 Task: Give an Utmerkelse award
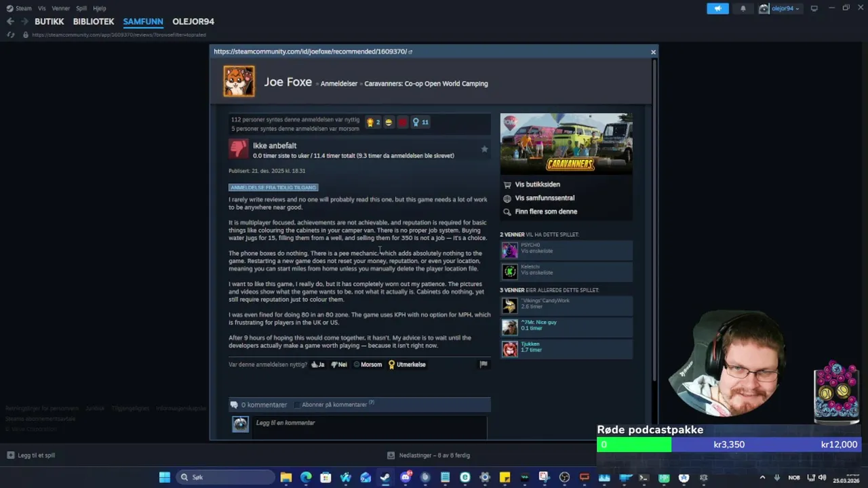click(407, 365)
